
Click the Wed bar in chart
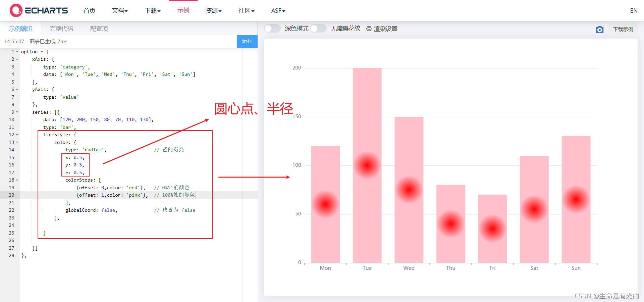(x=409, y=190)
